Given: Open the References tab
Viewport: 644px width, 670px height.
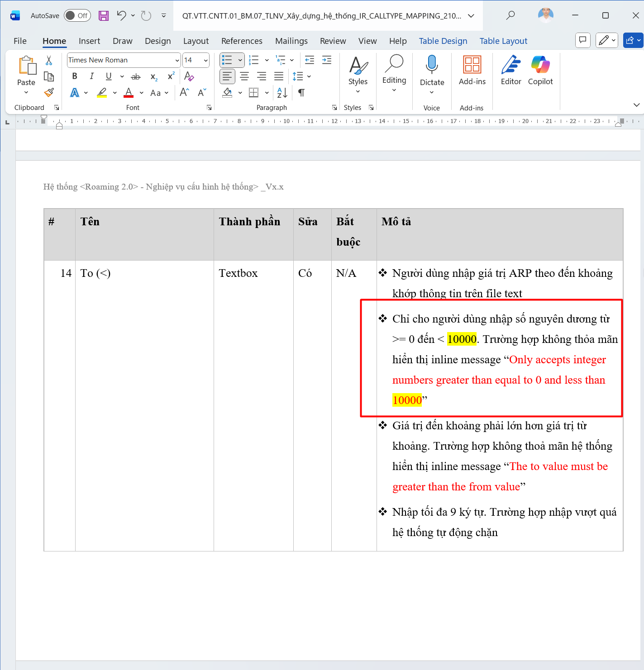Looking at the screenshot, I should [242, 41].
